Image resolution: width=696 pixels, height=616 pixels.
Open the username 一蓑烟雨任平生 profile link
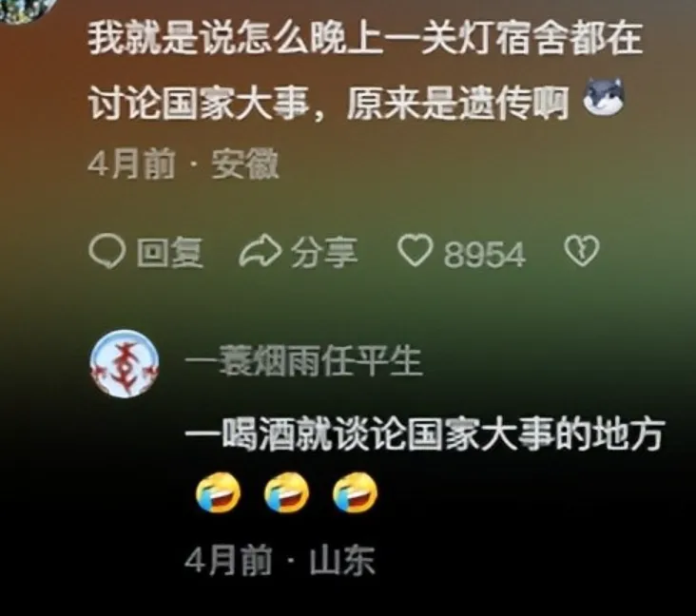(302, 361)
